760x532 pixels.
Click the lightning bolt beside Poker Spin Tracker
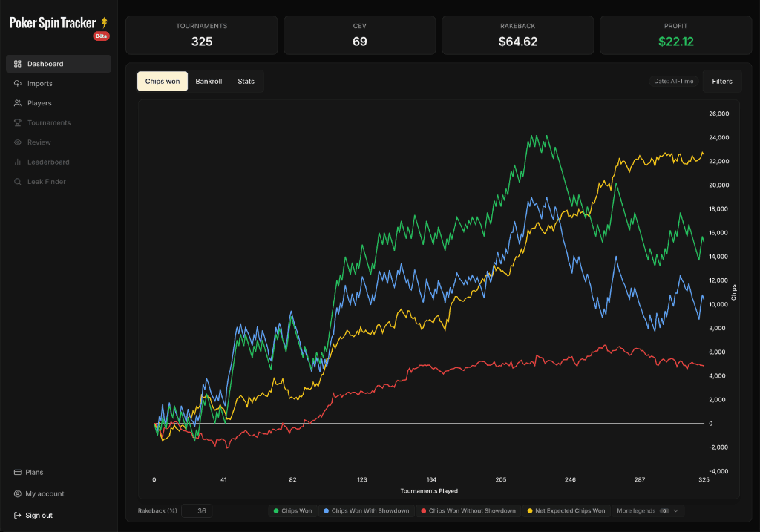(103, 22)
